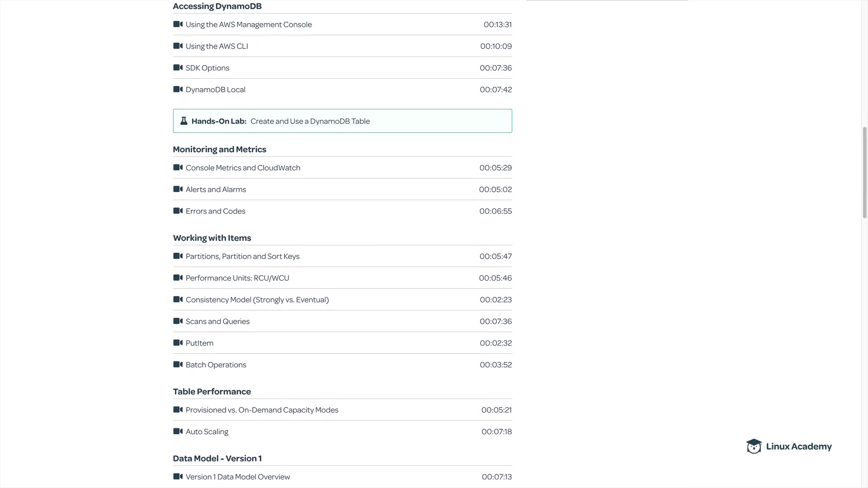Viewport: 868px width, 488px height.
Task: Open Version 1 Data Model Overview lesson
Action: (237, 477)
